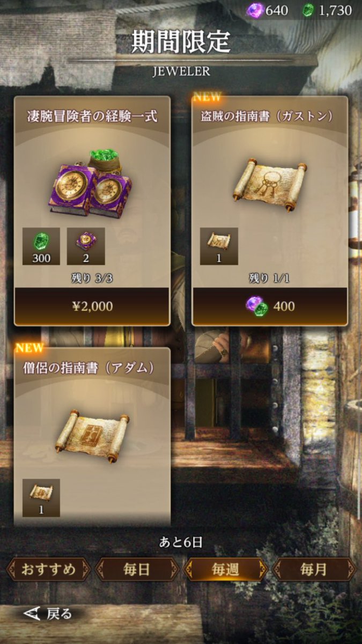Screen dimensions: 362x644
Task: Tap the small thief scroll icon under ガストン
Action: [219, 246]
